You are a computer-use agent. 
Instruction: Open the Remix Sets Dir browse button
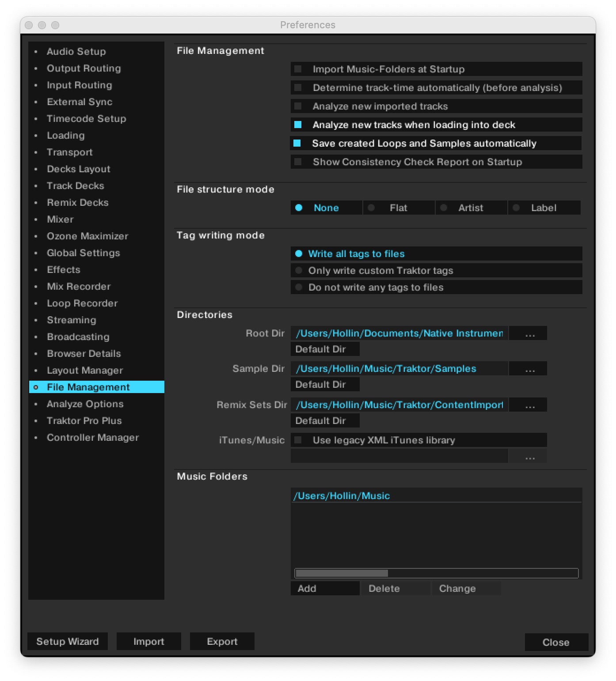[x=529, y=405]
